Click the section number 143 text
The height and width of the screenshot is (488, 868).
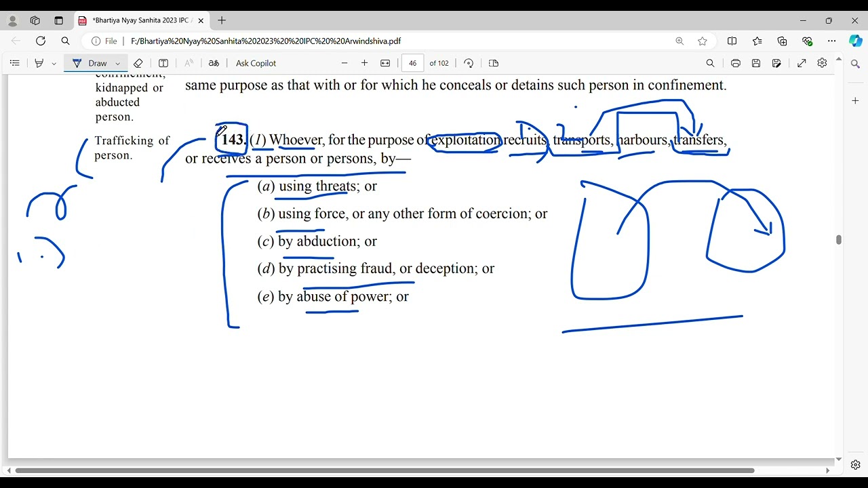233,140
